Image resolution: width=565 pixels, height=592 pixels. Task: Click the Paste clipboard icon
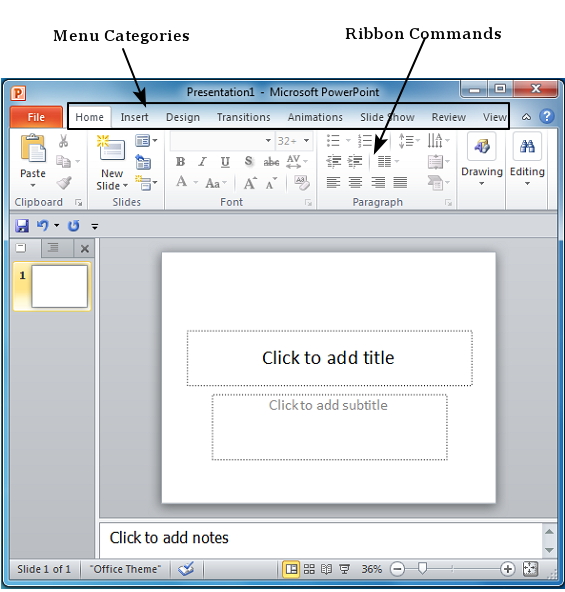click(x=33, y=148)
